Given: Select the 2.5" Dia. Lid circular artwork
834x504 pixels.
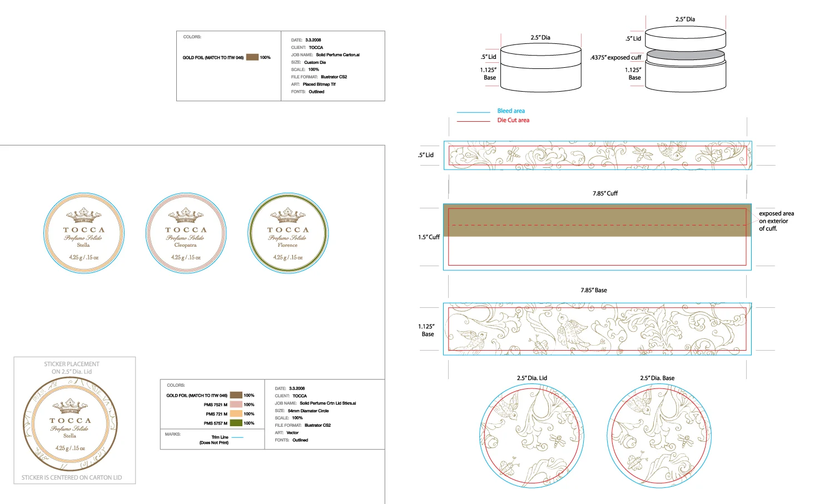Looking at the screenshot, I should 532,436.
